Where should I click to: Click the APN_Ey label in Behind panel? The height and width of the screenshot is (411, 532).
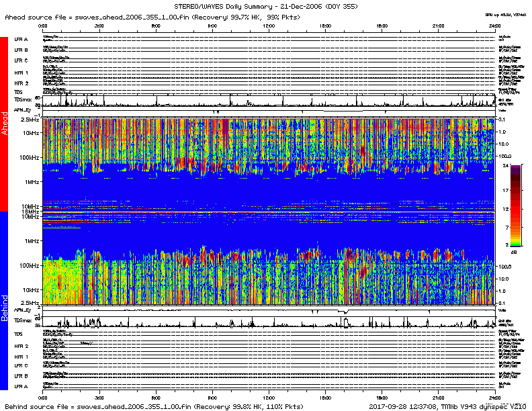(x=22, y=310)
